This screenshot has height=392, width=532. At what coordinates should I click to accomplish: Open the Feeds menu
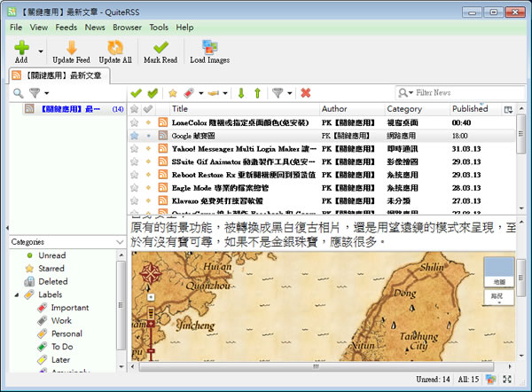pos(66,27)
